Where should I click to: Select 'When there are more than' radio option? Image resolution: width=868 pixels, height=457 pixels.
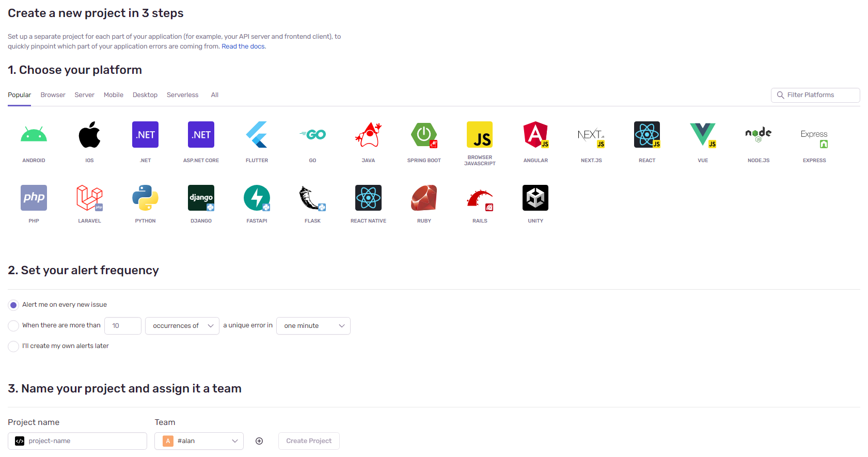click(x=13, y=326)
